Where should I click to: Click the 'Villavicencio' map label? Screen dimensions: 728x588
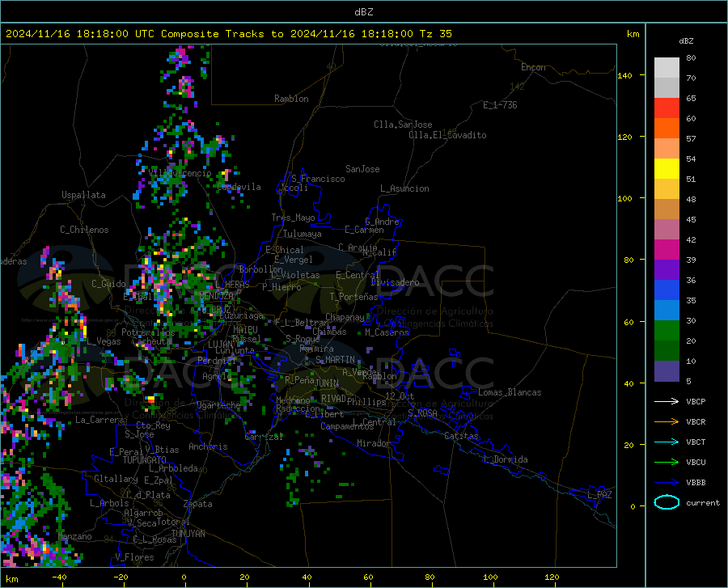pos(180,173)
